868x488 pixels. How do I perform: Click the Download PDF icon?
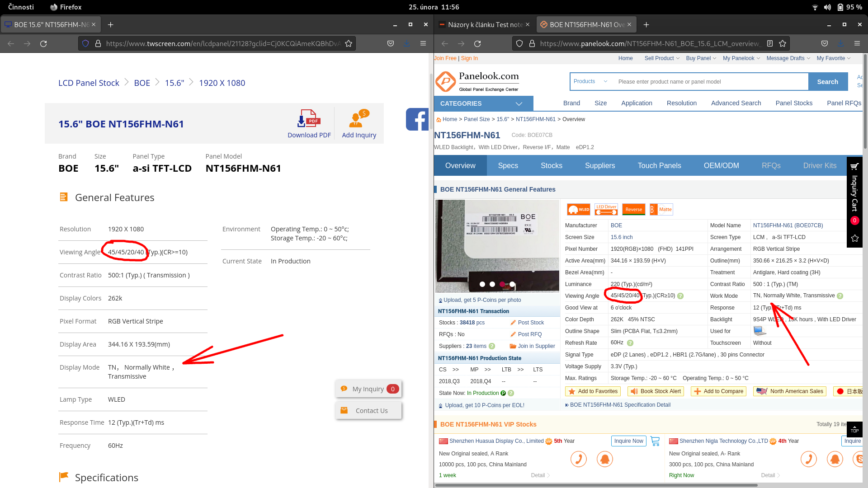309,119
